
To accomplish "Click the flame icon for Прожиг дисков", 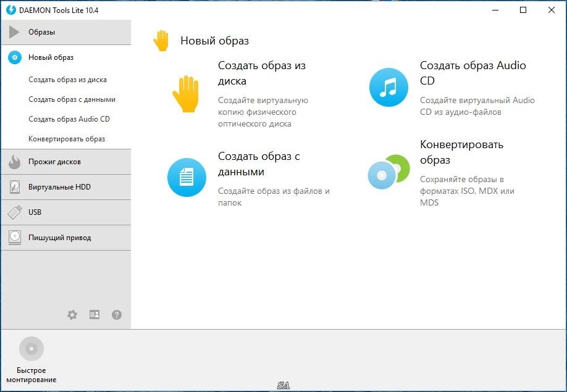I will [14, 162].
